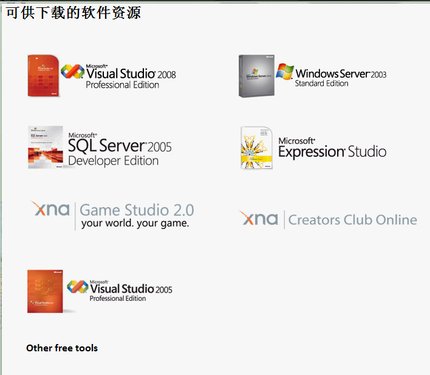Open XNA Game Studio 2.0 link
The height and width of the screenshot is (375, 430).
(137, 210)
